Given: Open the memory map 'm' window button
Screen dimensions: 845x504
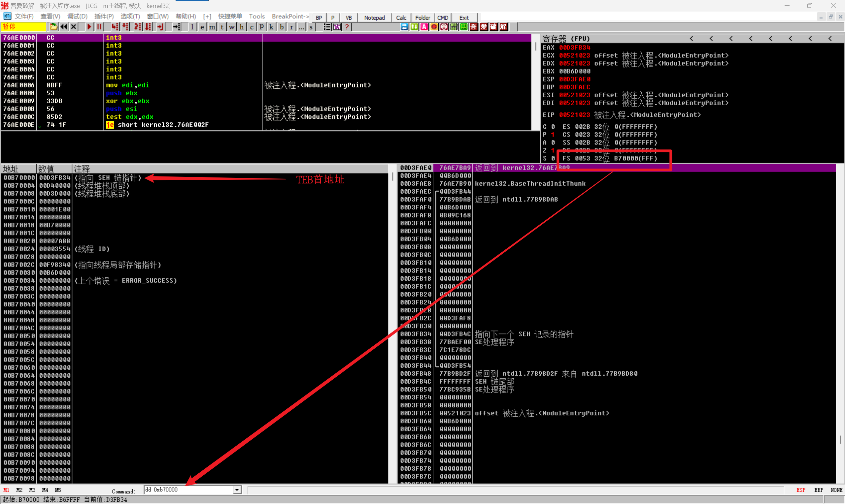Looking at the screenshot, I should pos(212,27).
